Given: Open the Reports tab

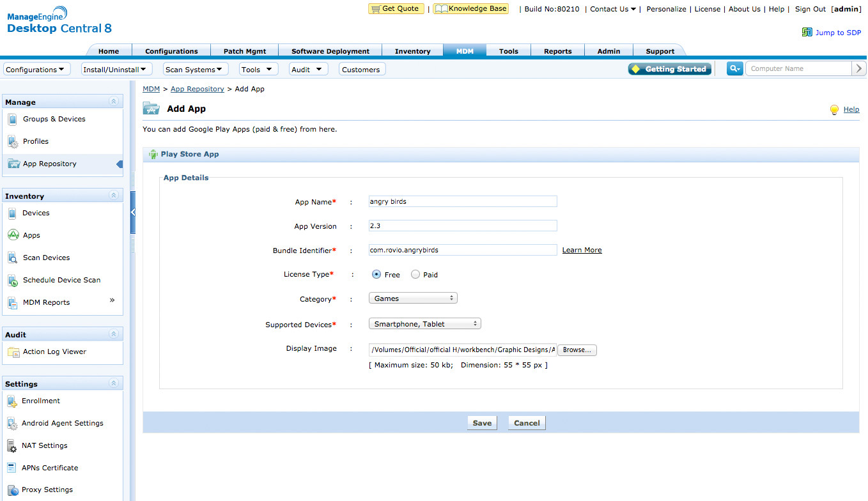Looking at the screenshot, I should [x=557, y=50].
